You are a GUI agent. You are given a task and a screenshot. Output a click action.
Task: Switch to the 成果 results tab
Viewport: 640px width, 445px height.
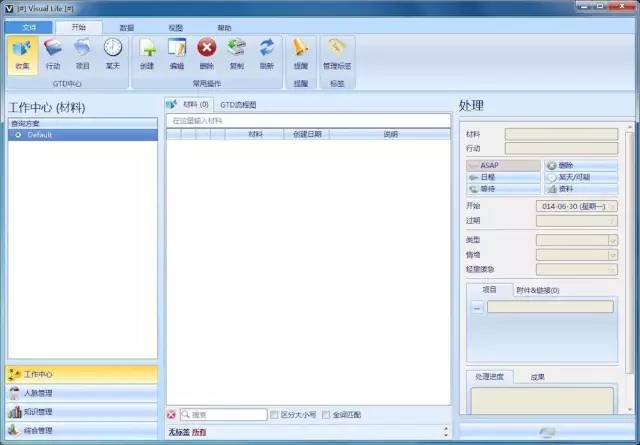pyautogui.click(x=538, y=377)
